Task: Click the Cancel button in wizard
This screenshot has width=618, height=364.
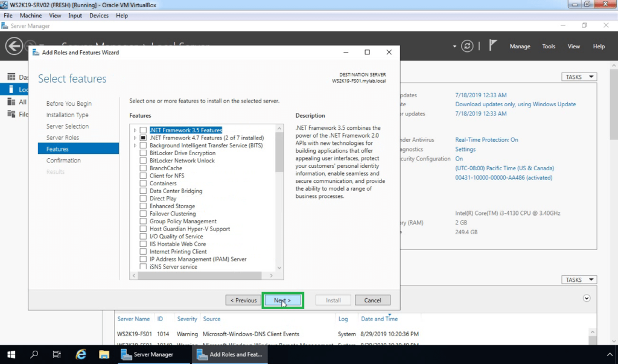Action: 372,300
